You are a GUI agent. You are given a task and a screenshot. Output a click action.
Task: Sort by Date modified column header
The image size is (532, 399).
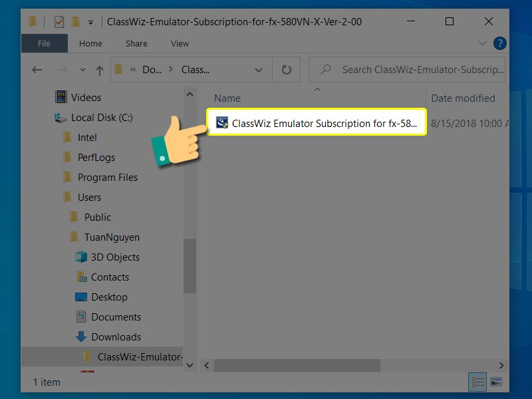(463, 98)
